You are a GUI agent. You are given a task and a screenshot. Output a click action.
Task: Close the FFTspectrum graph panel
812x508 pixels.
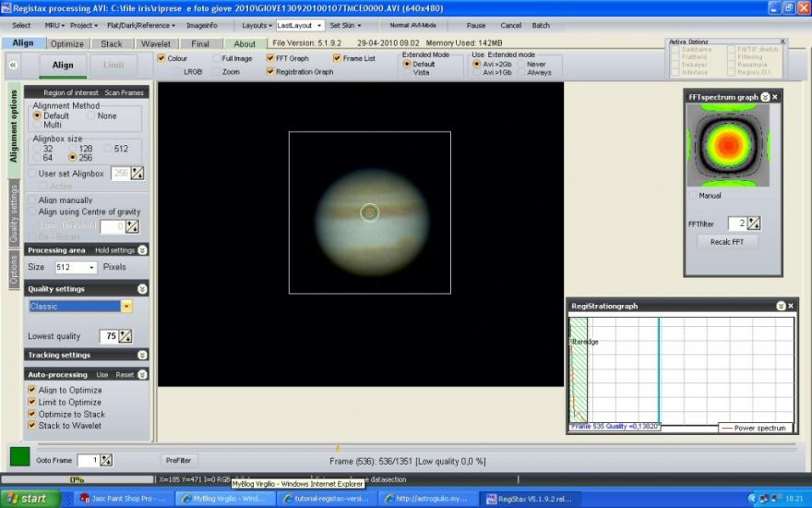point(775,97)
